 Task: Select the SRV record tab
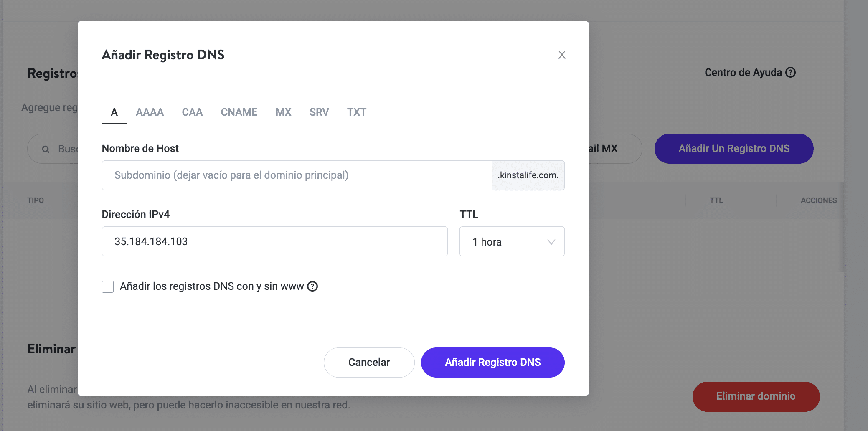(x=319, y=112)
